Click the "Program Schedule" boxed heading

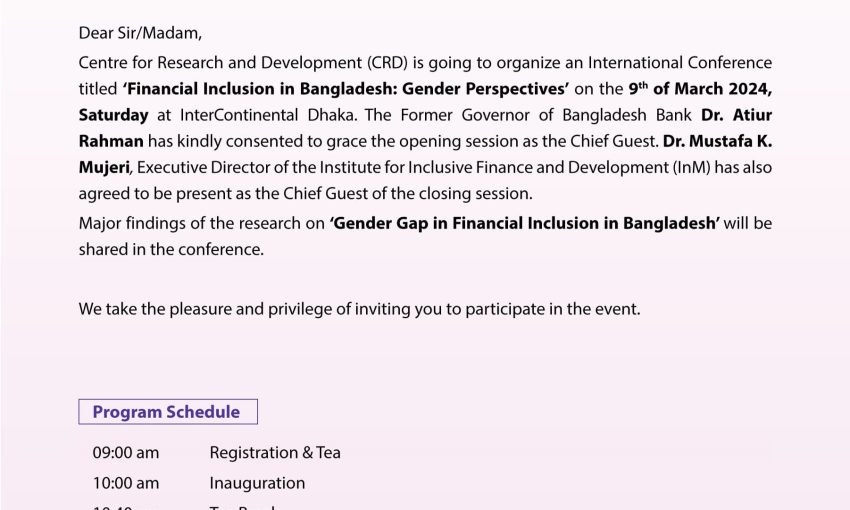coord(167,412)
